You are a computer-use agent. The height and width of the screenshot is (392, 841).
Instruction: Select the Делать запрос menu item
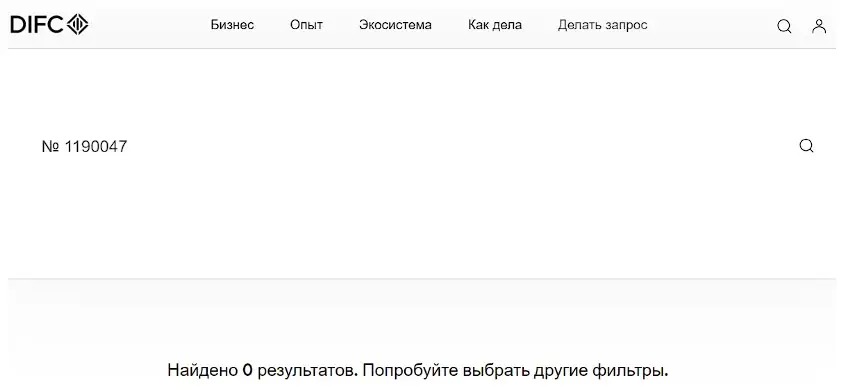coord(602,25)
